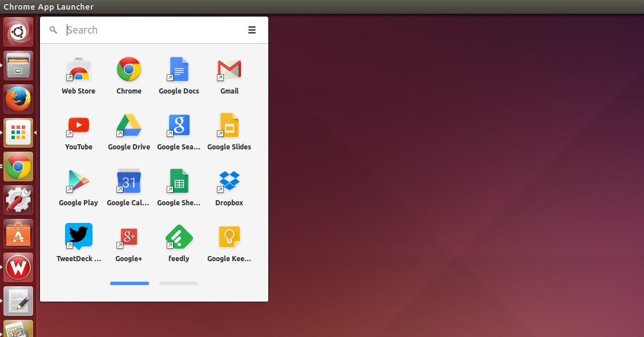Switch to the second page of apps
Image resolution: width=644 pixels, height=337 pixels.
coord(178,283)
